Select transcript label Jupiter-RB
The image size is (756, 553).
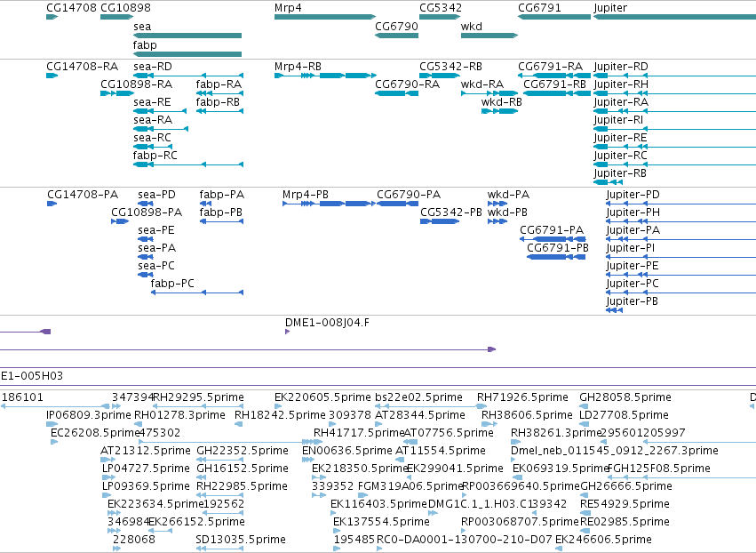click(619, 173)
